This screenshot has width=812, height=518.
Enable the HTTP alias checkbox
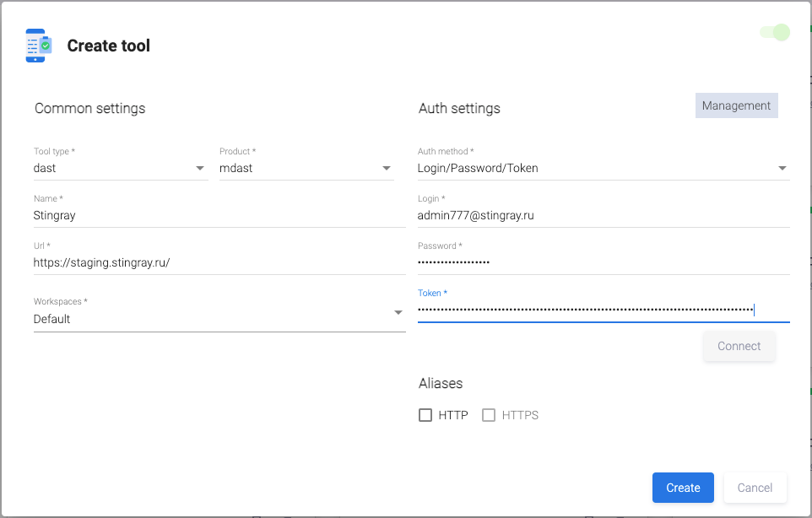(x=425, y=415)
